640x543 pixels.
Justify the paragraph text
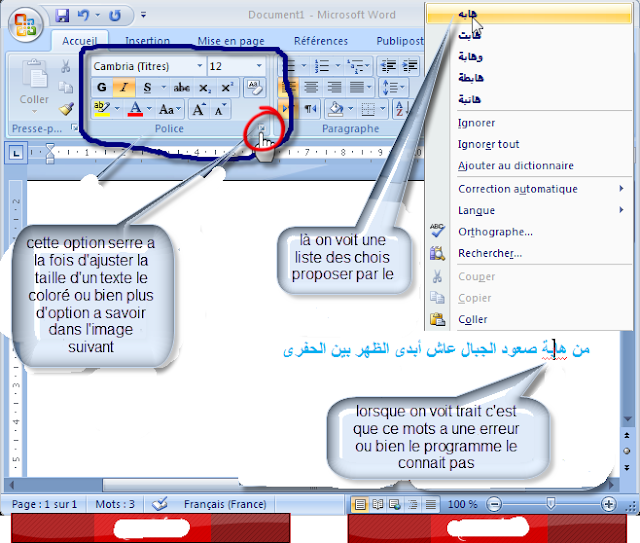(x=357, y=87)
